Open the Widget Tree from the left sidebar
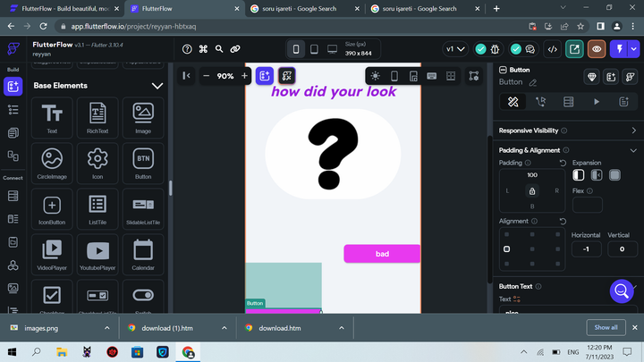Screen dimensions: 644x362 pos(13,110)
